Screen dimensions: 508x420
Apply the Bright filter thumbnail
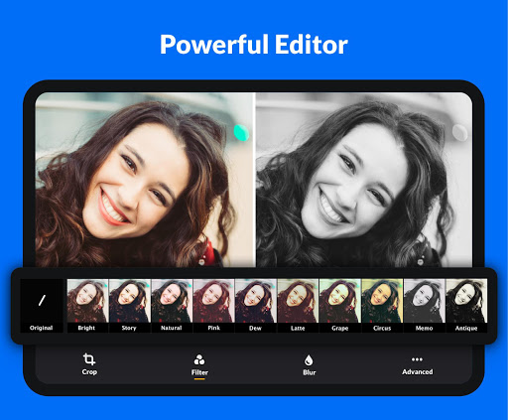pos(87,301)
